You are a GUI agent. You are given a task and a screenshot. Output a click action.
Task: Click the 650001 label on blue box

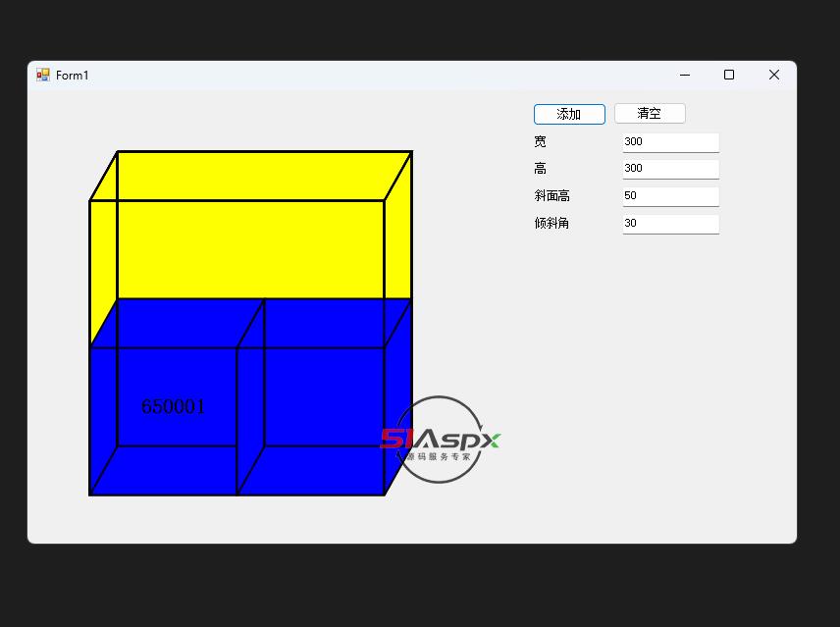click(x=173, y=406)
